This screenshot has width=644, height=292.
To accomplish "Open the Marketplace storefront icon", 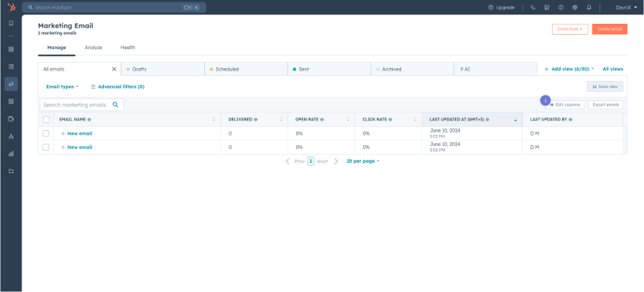I will (546, 7).
